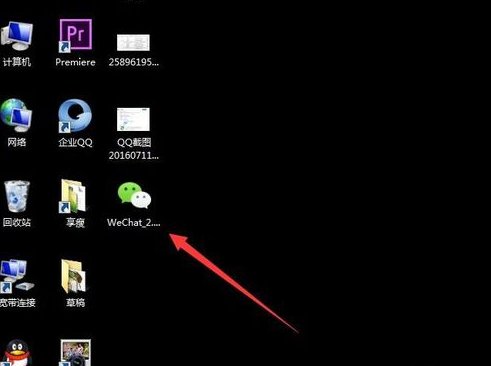Screen dimensions: 491x366
Task: Click the 企业QQ label text
Action: (75, 142)
